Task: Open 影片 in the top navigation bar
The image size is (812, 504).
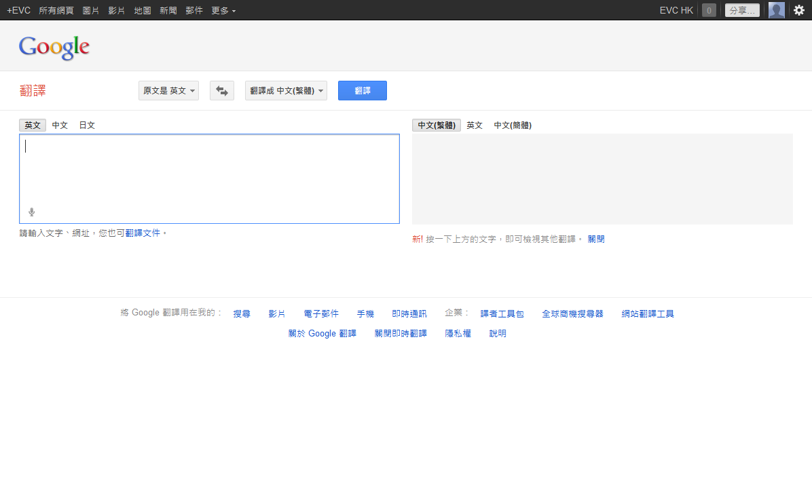Action: pos(117,10)
